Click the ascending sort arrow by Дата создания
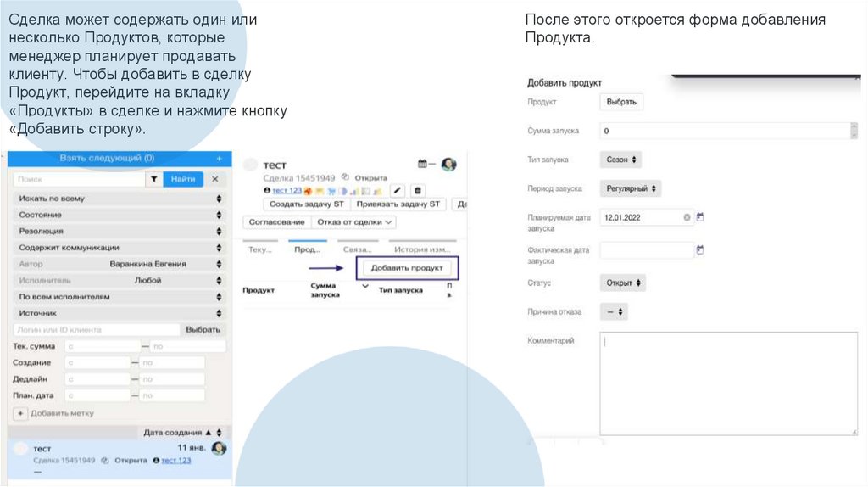Viewport: 868px width, 487px height. click(209, 433)
